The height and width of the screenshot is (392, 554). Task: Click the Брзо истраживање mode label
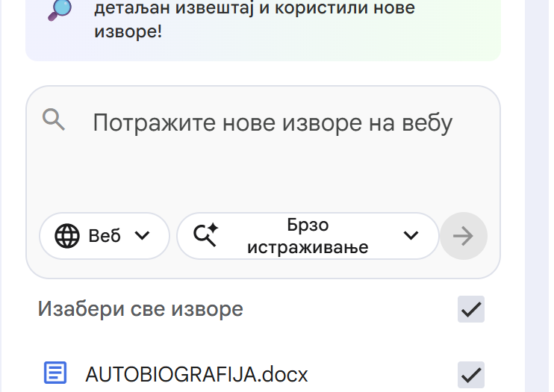(308, 236)
